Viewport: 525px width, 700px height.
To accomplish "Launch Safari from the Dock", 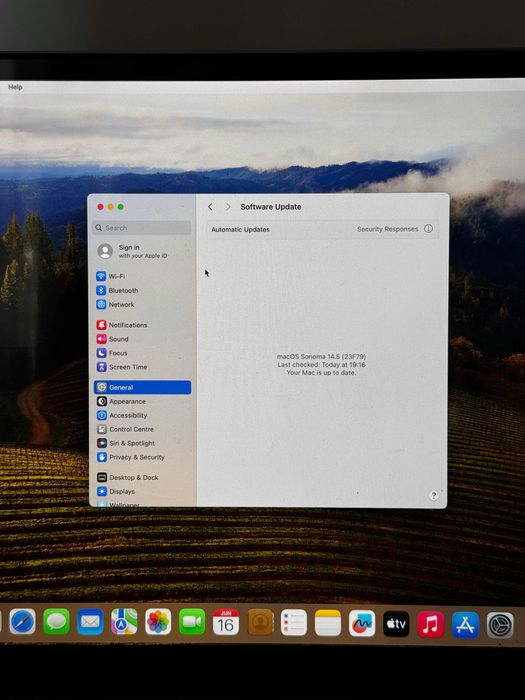I will point(22,622).
